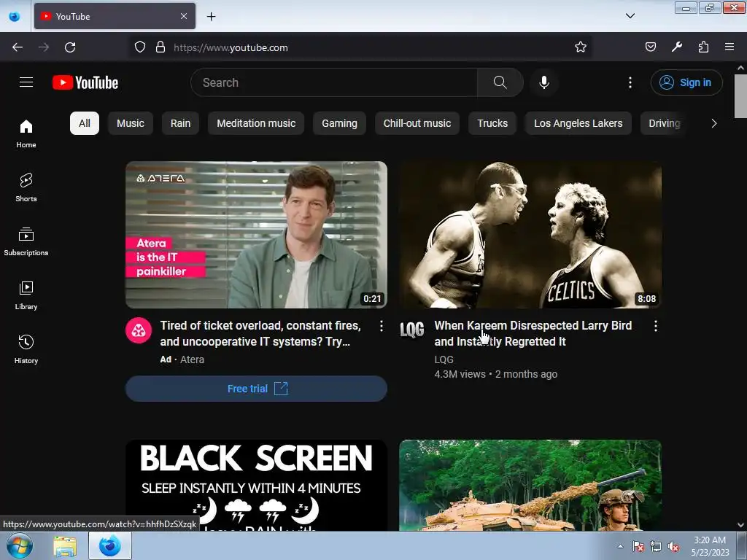Image resolution: width=747 pixels, height=560 pixels.
Task: Open browser tools wrench icon
Action: pyautogui.click(x=676, y=47)
